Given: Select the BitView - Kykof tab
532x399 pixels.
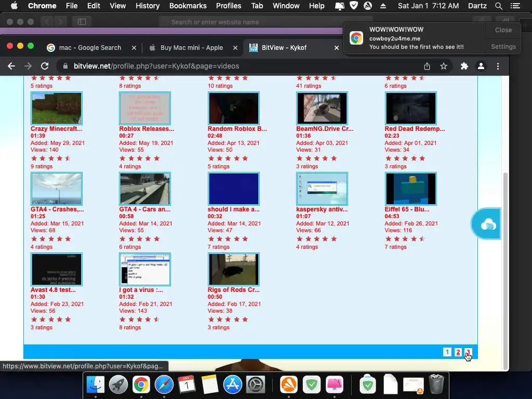Looking at the screenshot, I should [x=284, y=48].
